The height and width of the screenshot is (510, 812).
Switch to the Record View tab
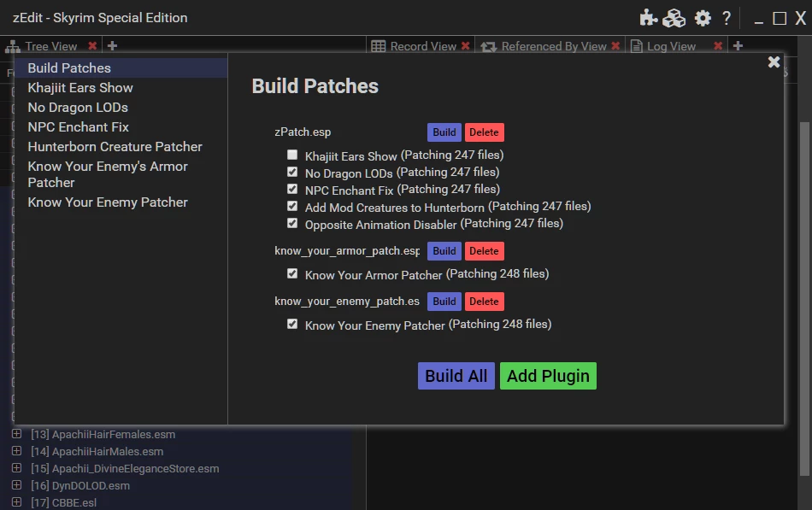pos(423,46)
